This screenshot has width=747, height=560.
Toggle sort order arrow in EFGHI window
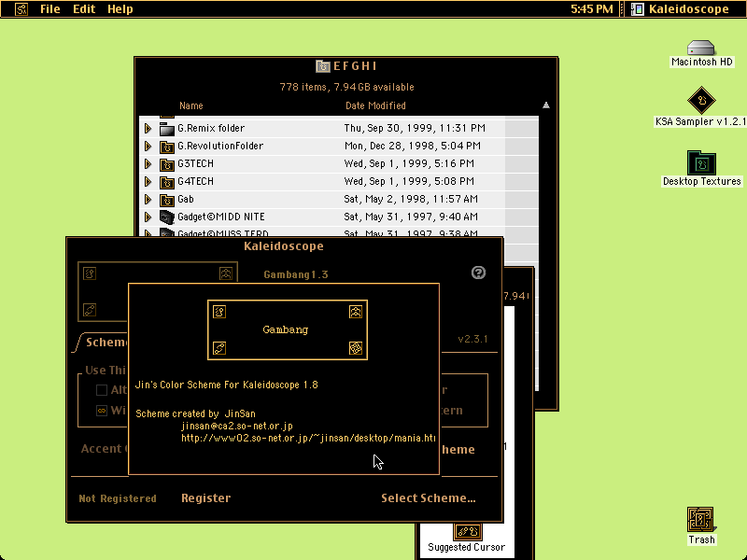pyautogui.click(x=546, y=105)
